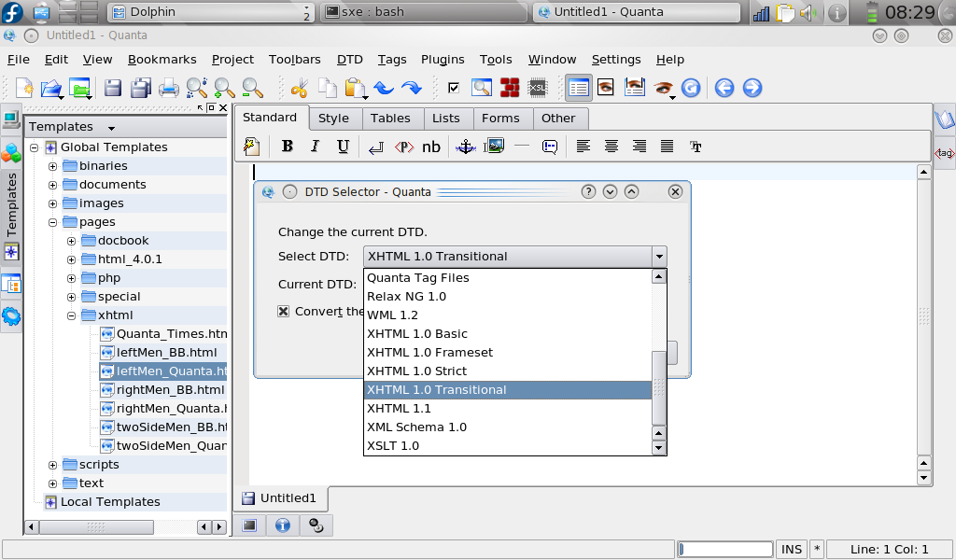956x560 pixels.
Task: Open Quick Start wizard icon
Action: click(252, 147)
